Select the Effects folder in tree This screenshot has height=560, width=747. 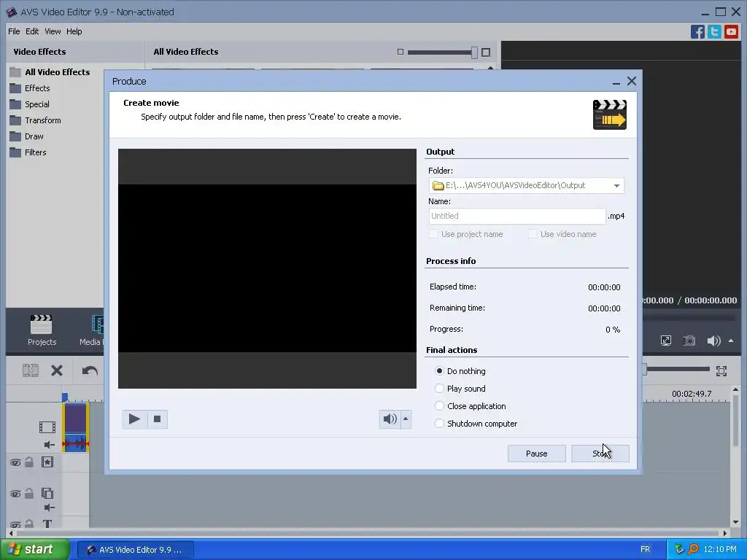[30, 88]
